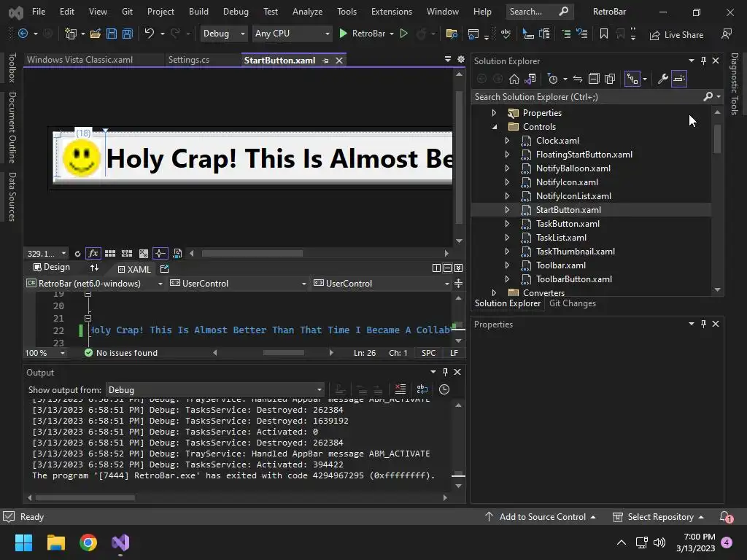Open the designer zoom 329.1 dropdown
Viewport: 747px width, 560px height.
coord(47,253)
